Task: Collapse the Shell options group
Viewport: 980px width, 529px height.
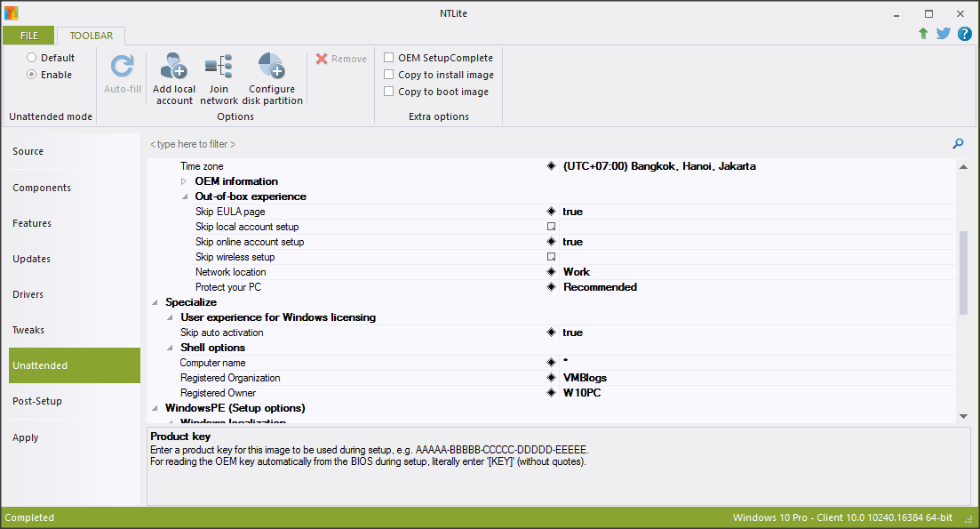Action: coord(170,348)
